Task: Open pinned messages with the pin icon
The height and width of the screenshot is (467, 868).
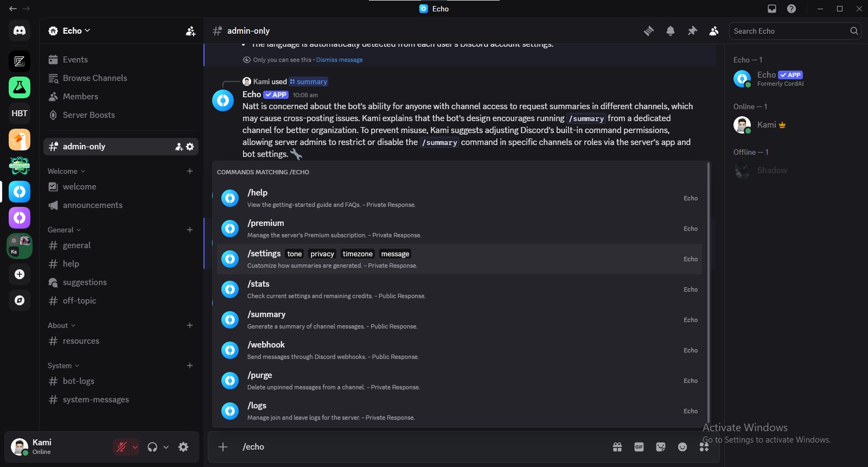Action: point(692,31)
